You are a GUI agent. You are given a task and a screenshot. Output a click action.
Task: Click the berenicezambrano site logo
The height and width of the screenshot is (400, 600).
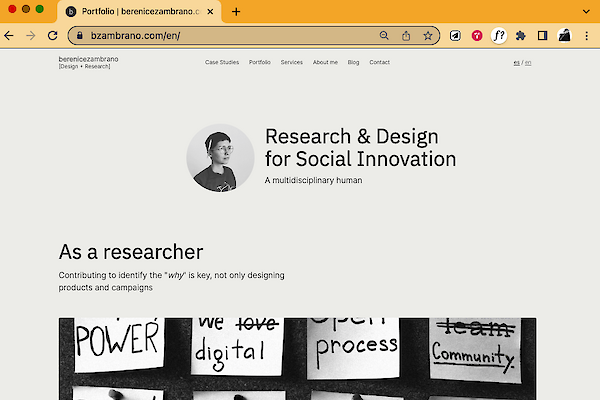pos(88,62)
